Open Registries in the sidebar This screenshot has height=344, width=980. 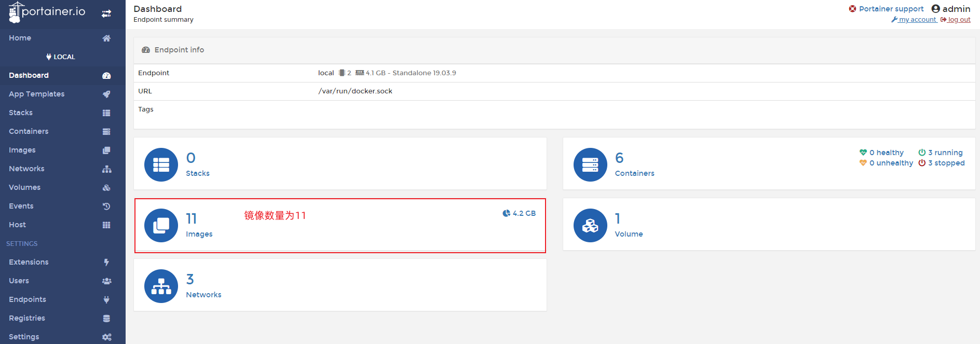pos(63,318)
